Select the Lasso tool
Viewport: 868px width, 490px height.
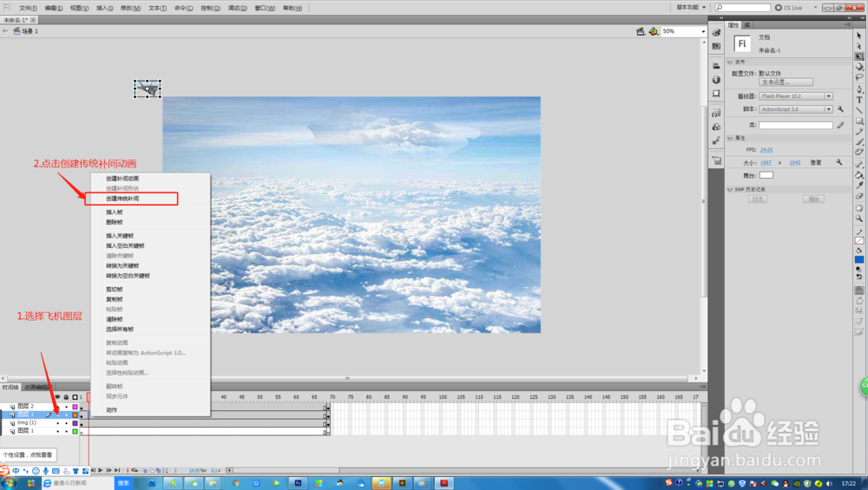coord(859,77)
